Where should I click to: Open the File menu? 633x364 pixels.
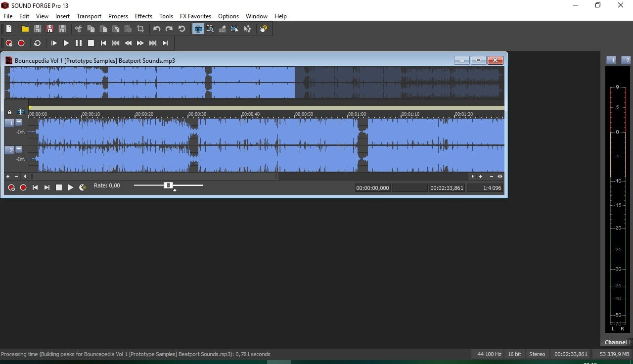click(8, 16)
